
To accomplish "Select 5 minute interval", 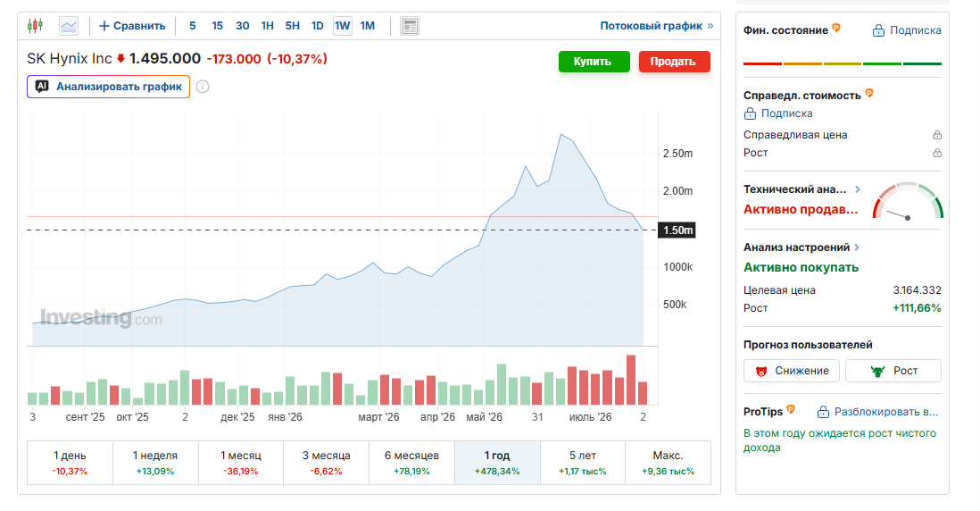I will click(x=193, y=26).
